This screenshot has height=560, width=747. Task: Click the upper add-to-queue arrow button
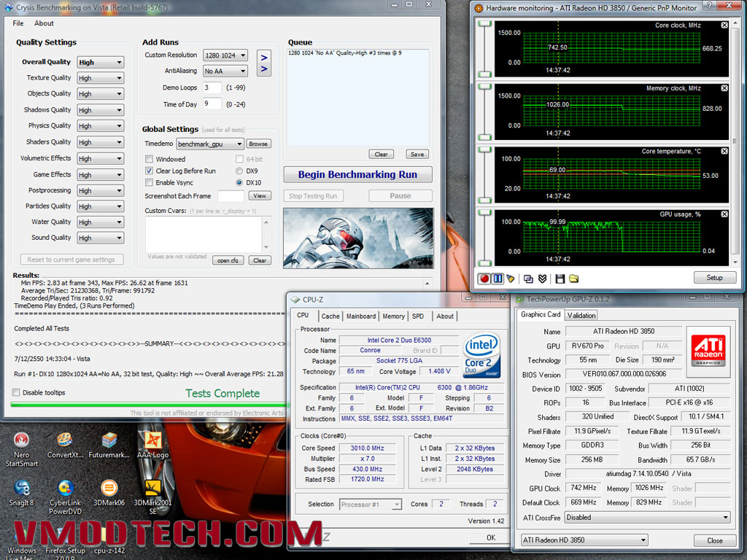[x=264, y=57]
